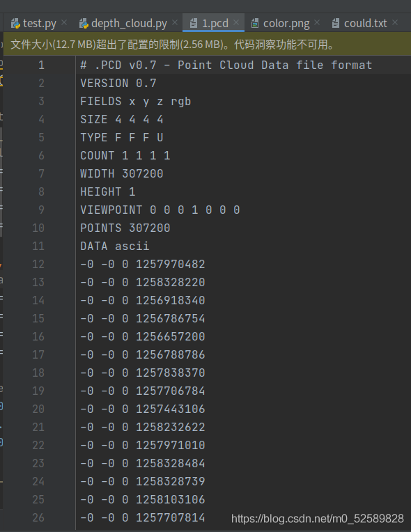This screenshot has width=411, height=532.
Task: Click the blog.csdn.net watermark link
Action: pyautogui.click(x=318, y=519)
